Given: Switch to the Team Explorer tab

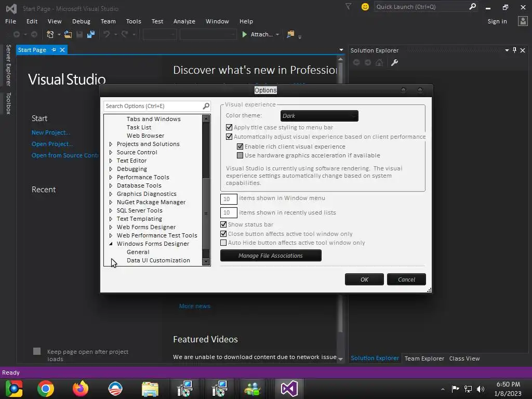Looking at the screenshot, I should [x=424, y=358].
